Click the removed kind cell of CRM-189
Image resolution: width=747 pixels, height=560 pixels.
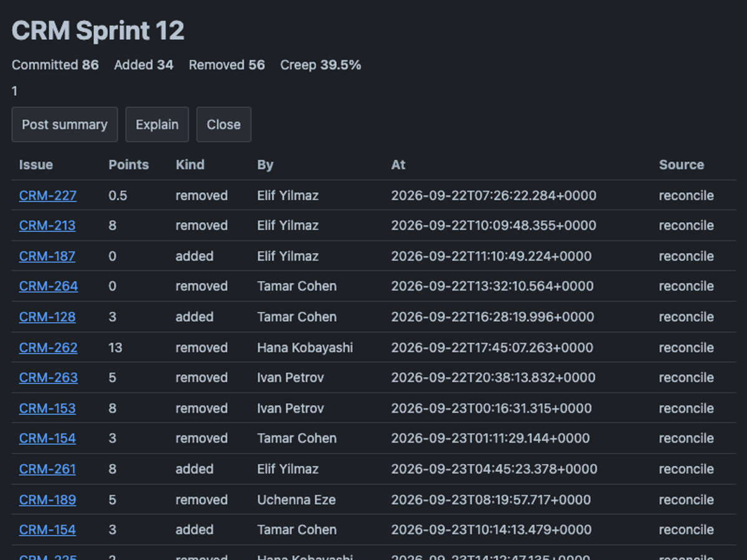202,499
